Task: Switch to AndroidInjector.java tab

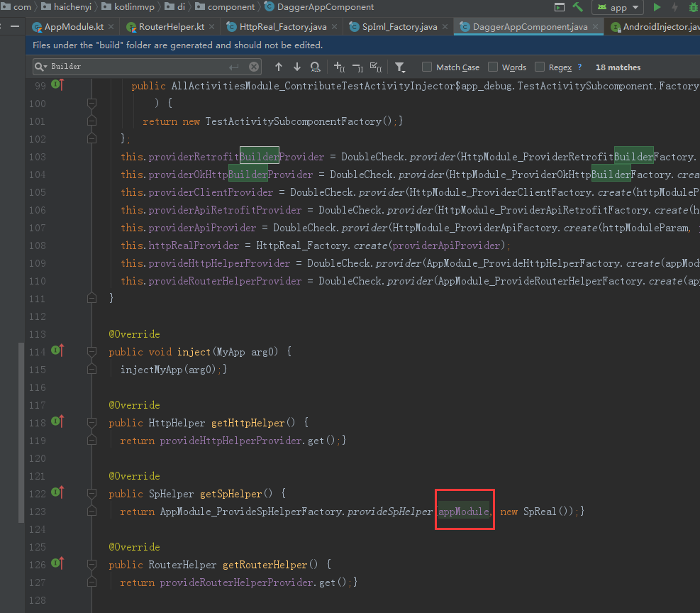Action: tap(655, 27)
